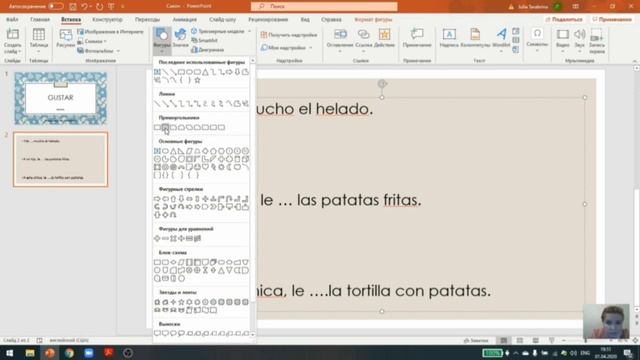Choose the right arrow in Фигурные стрелки
Screen dimensions: 640x360
tap(157, 199)
